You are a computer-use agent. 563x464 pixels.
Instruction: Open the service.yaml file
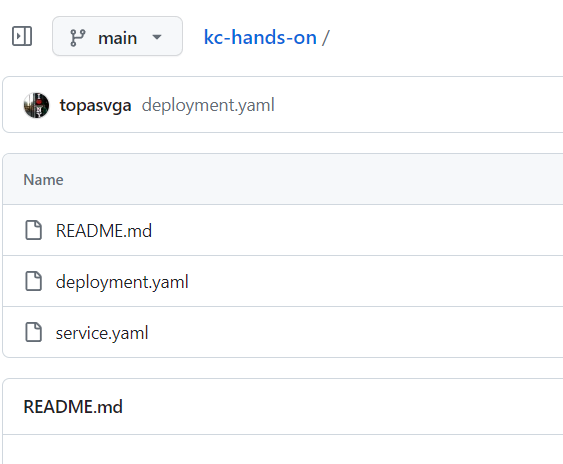click(x=102, y=333)
